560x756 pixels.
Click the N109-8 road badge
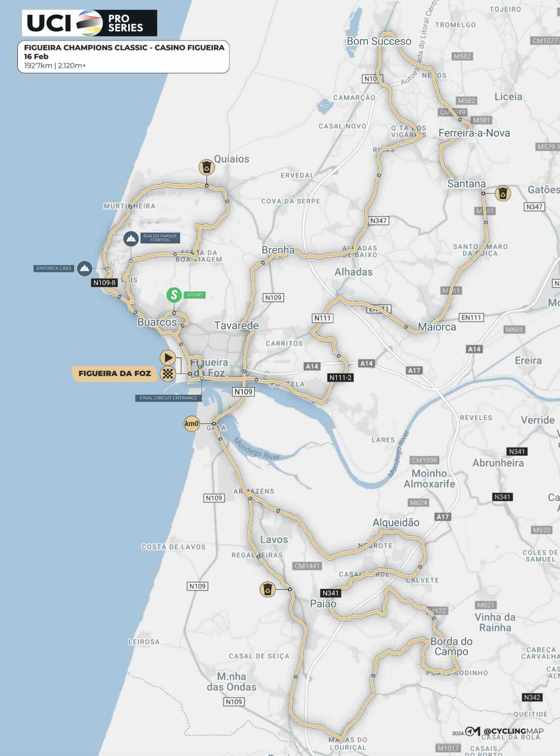pos(104,282)
